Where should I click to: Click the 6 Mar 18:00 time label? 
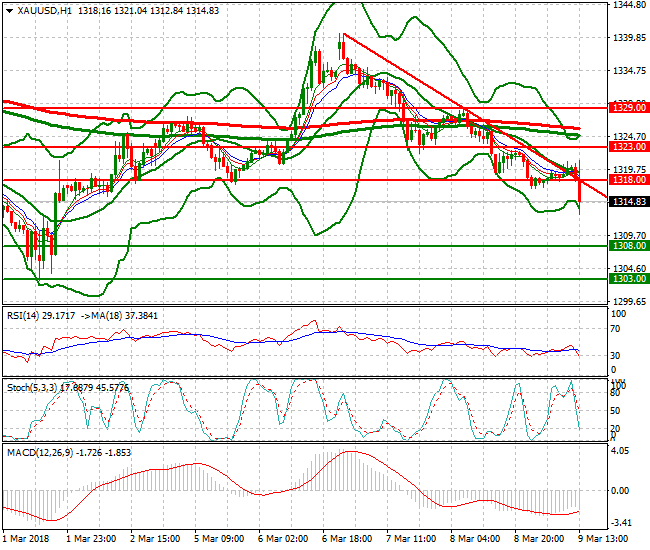[x=347, y=539]
